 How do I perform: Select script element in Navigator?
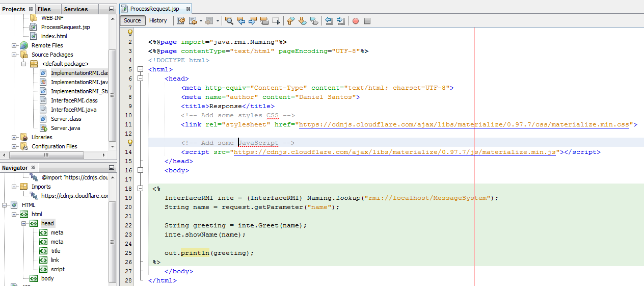point(58,269)
